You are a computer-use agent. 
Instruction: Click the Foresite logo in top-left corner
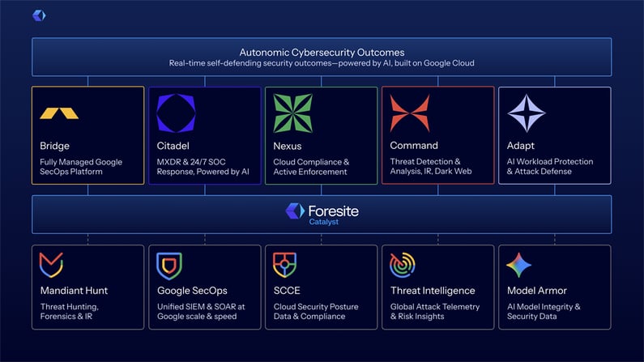39,15
